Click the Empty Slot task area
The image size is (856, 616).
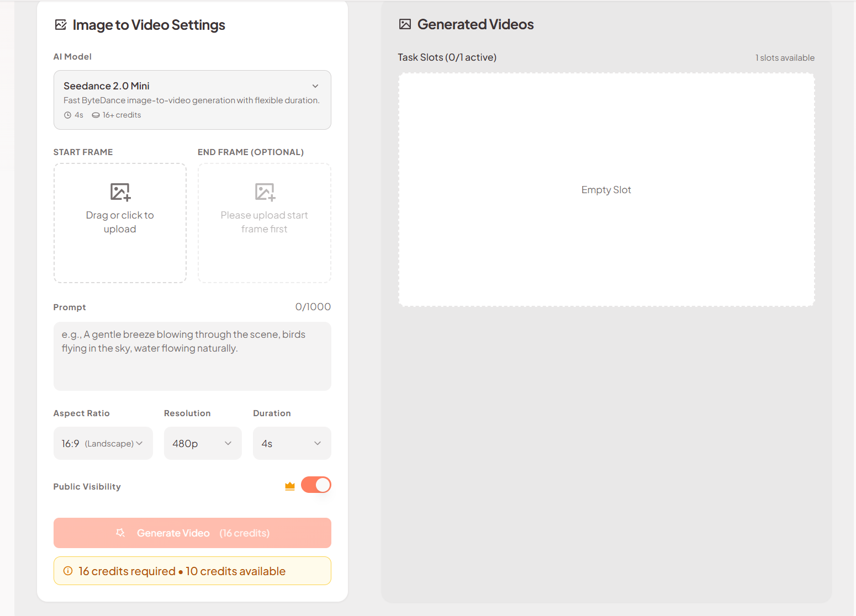click(x=606, y=190)
